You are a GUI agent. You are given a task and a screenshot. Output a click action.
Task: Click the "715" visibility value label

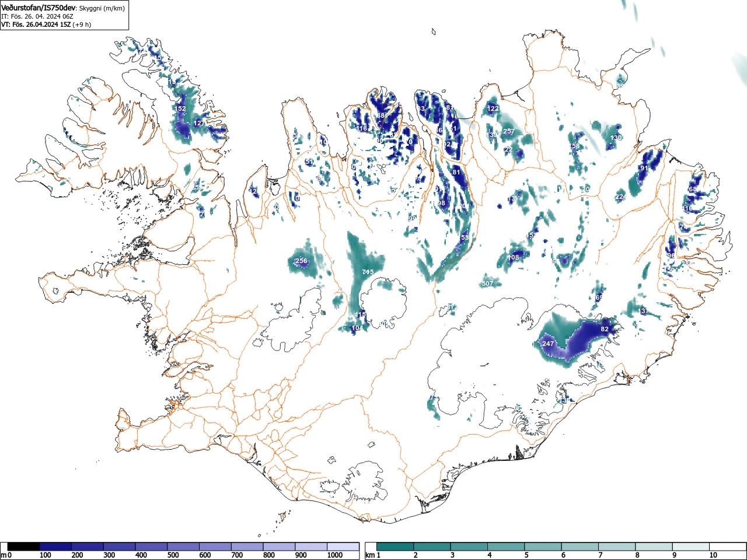368,272
